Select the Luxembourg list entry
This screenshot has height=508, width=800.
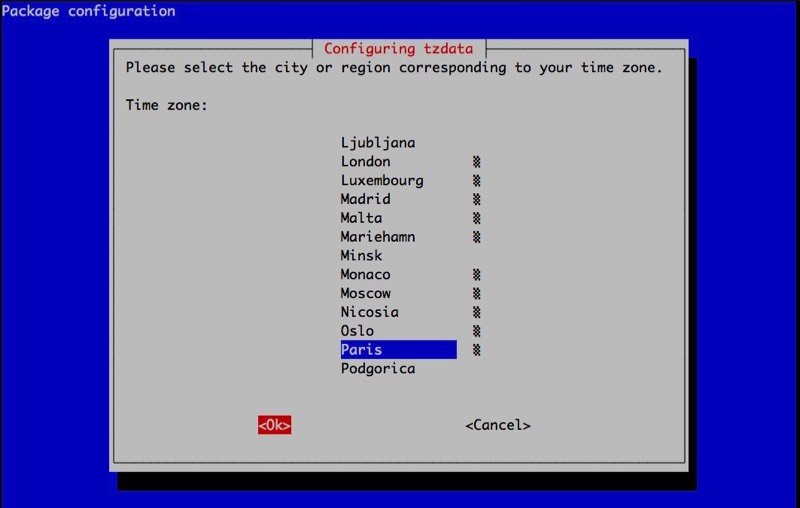381,181
